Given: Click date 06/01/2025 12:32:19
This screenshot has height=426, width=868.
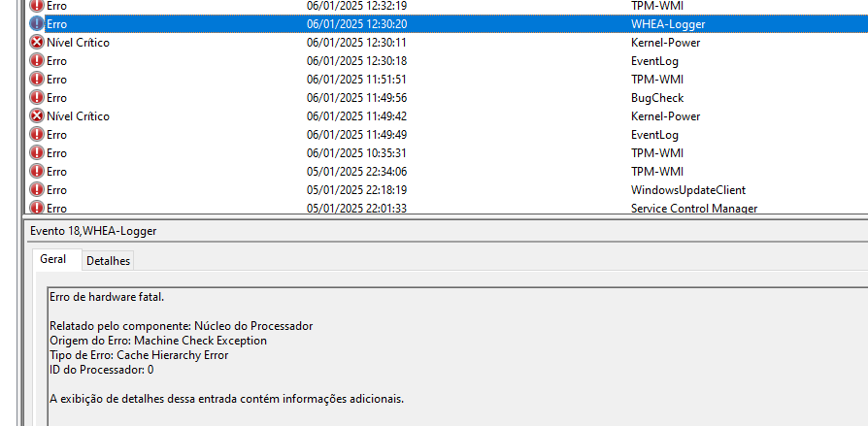Looking at the screenshot, I should click(356, 6).
